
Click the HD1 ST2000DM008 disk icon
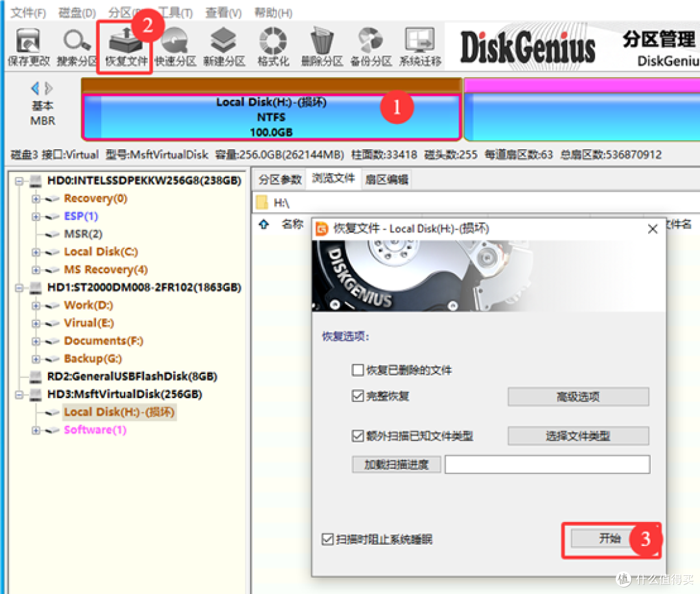click(x=35, y=288)
